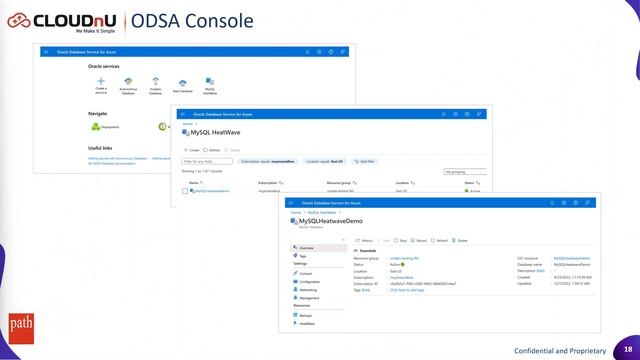Open the OCI resource MySQLHeatwaveDemo link
640x360 pixels.
pyautogui.click(x=572, y=258)
